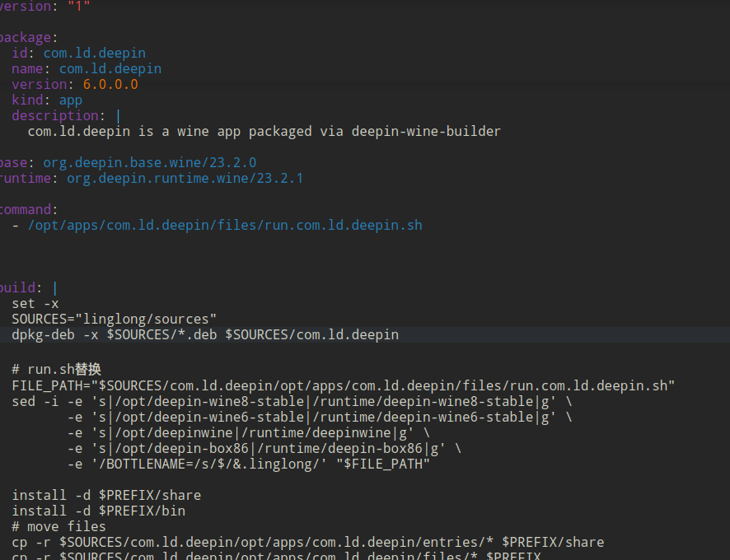Click the sed expression for deepin-box86
This screenshot has width=730, height=560.
(x=264, y=449)
